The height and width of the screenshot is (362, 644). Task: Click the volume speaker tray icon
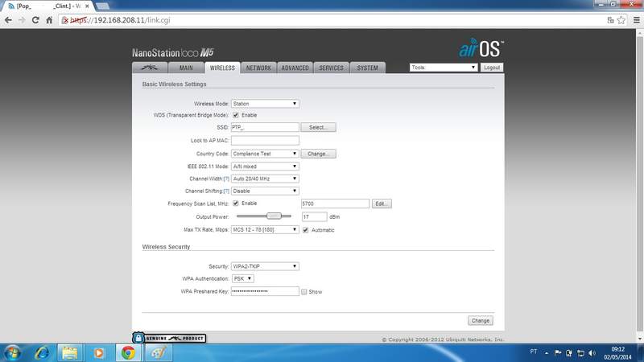click(592, 353)
